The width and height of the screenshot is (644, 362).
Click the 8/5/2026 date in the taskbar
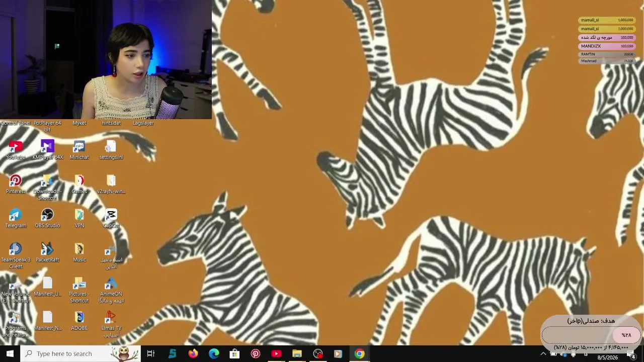(x=607, y=357)
